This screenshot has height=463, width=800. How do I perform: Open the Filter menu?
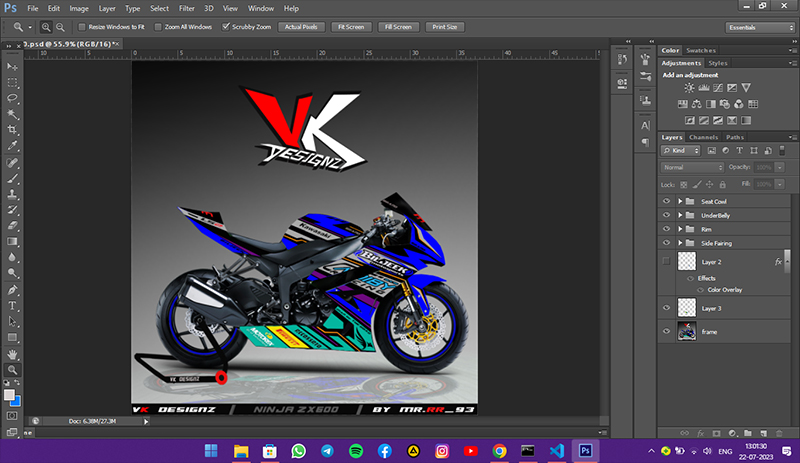pos(186,8)
